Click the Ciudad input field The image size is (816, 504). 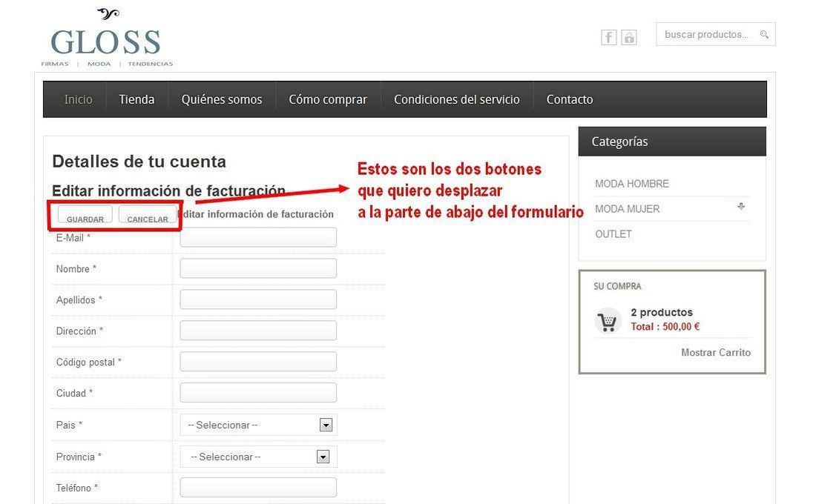point(258,393)
